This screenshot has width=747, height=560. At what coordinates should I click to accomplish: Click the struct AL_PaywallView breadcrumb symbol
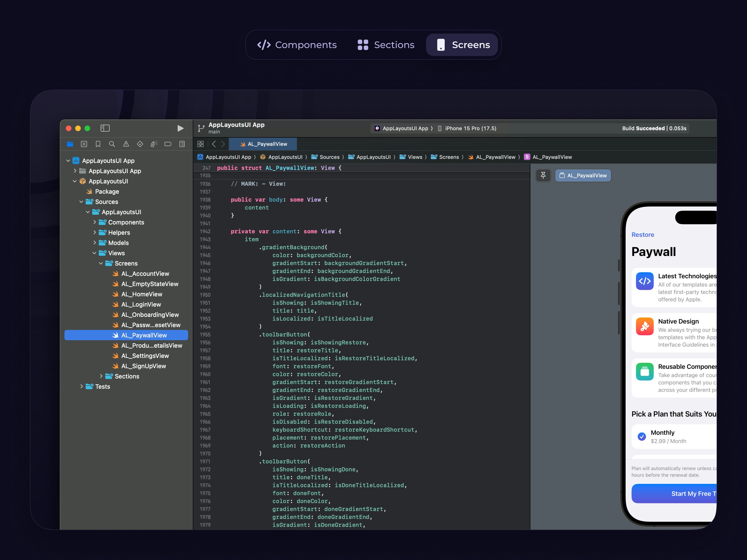click(548, 157)
